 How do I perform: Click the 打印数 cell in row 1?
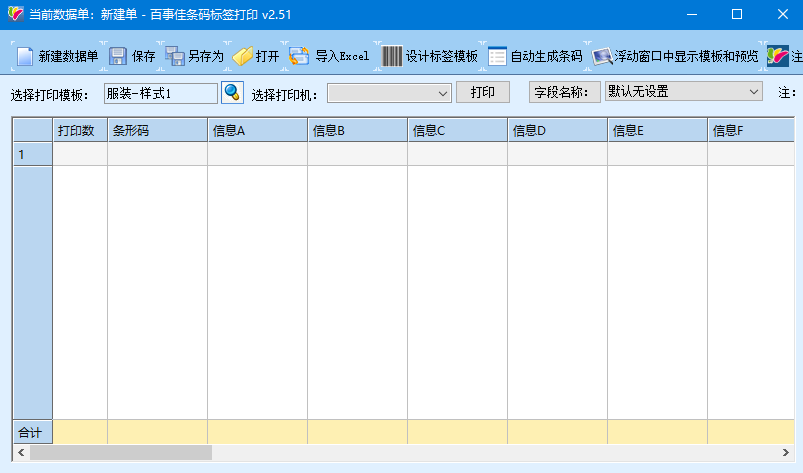[80, 154]
